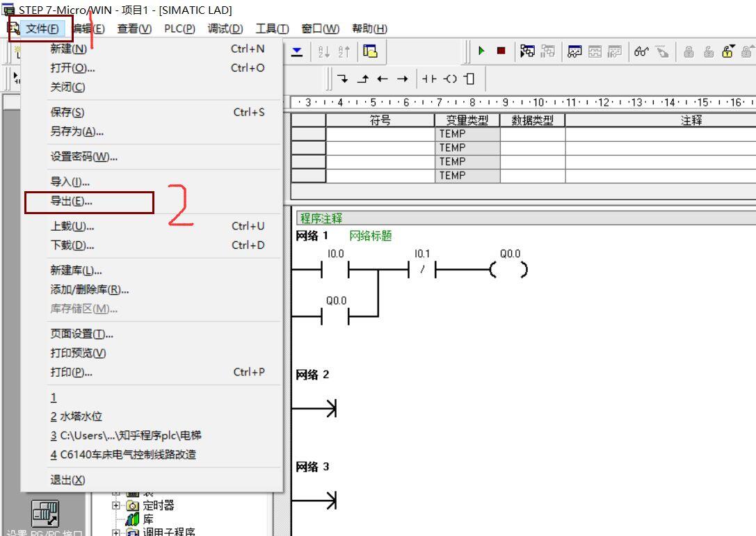Insert a box instruction

click(x=469, y=79)
